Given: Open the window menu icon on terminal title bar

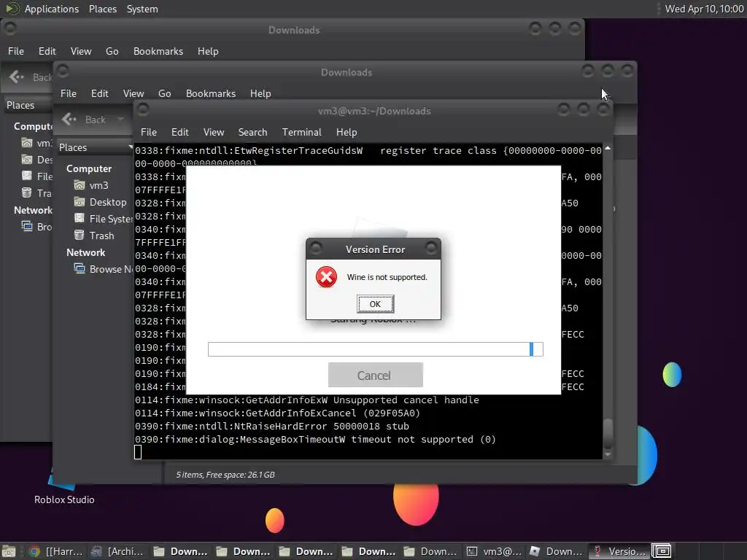Looking at the screenshot, I should click(x=142, y=110).
